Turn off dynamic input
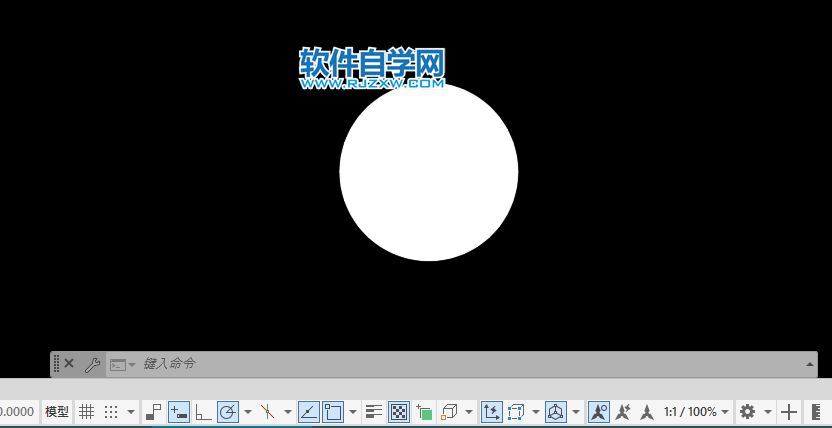Screen dimensions: 832x428 179,412
